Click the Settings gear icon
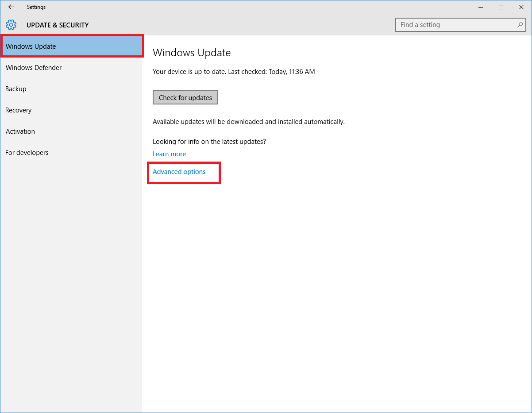Screen dimensions: 532x413 coord(11,25)
